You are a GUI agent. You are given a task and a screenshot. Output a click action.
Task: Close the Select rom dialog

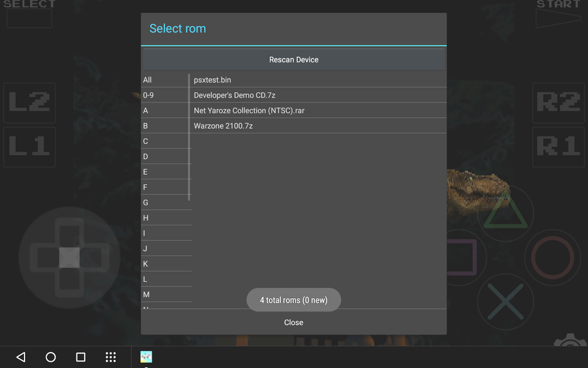coord(293,322)
